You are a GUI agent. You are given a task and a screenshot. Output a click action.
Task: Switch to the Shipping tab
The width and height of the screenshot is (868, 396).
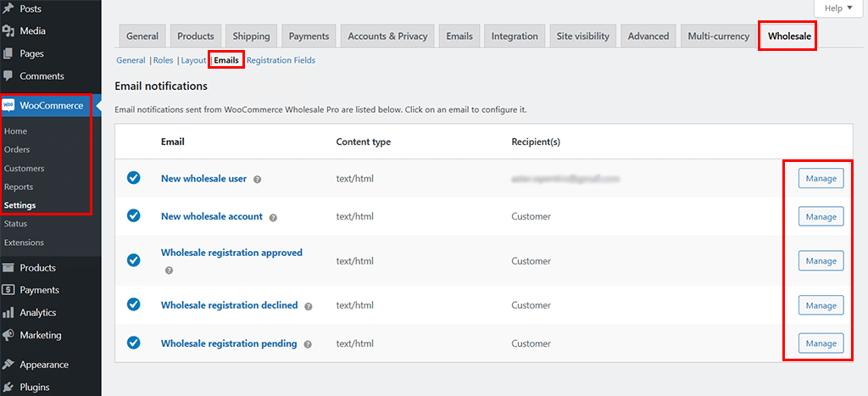pos(251,36)
